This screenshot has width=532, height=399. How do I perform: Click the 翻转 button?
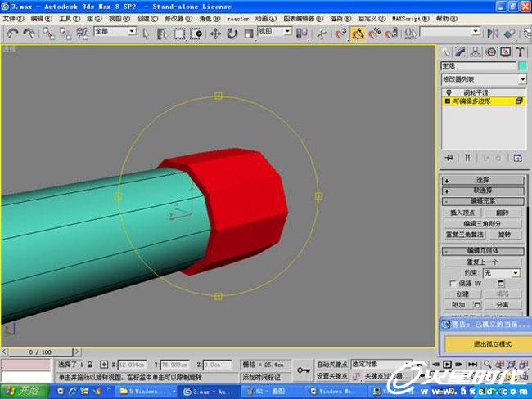pos(503,213)
